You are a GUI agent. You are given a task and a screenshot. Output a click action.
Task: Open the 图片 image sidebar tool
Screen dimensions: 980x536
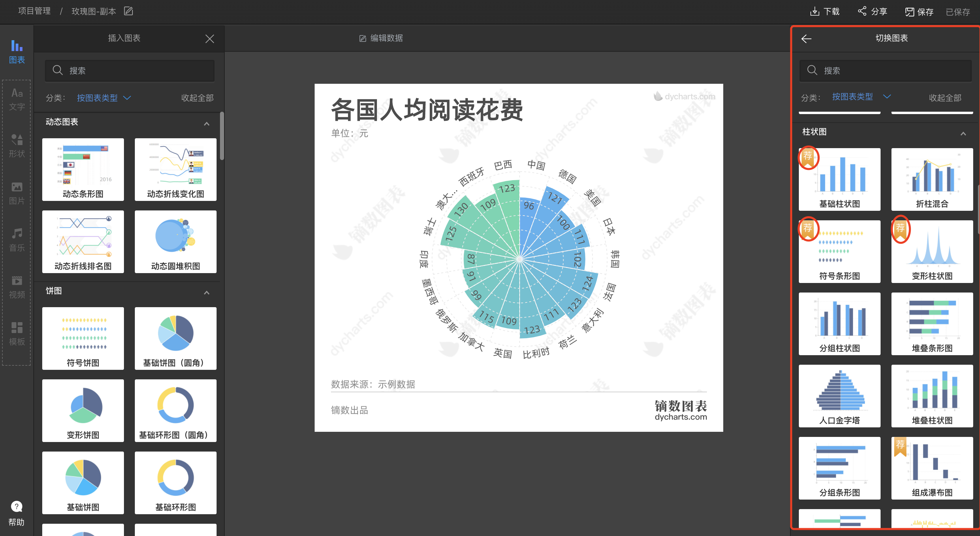tap(17, 193)
